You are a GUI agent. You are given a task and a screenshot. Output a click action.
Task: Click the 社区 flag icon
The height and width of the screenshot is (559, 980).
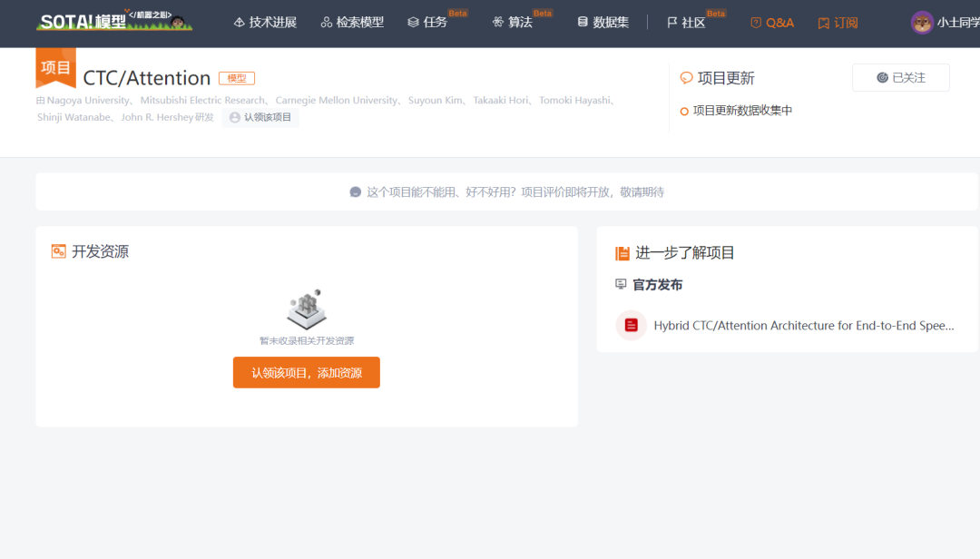671,23
